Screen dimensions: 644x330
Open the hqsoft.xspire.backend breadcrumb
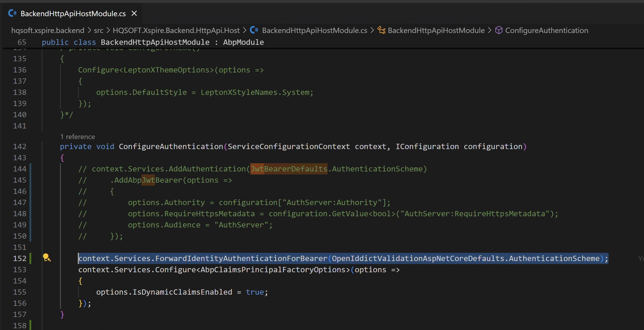coord(48,30)
